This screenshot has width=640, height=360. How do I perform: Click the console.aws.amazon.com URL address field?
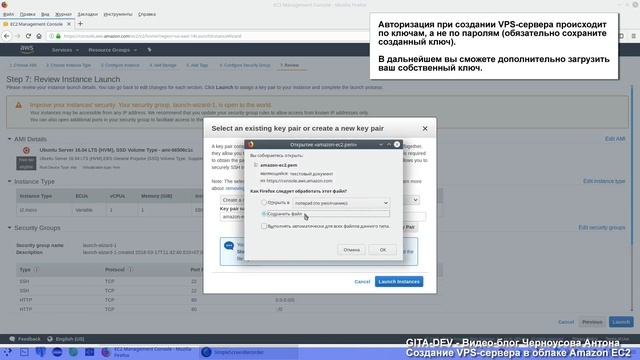click(x=153, y=36)
